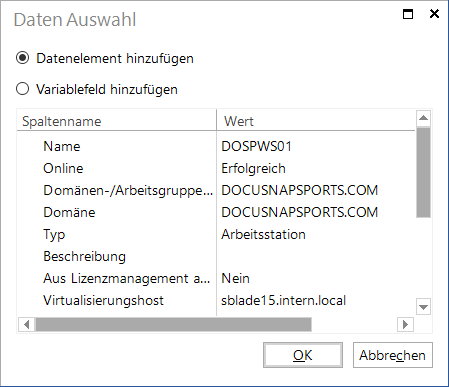Select the Typ row

point(216,234)
